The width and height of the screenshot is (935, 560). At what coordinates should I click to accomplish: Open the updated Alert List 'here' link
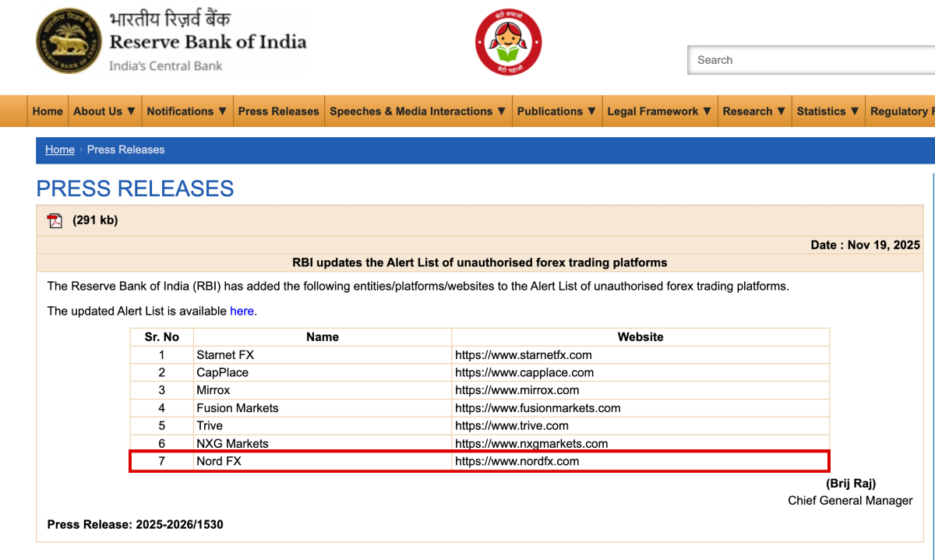[242, 311]
